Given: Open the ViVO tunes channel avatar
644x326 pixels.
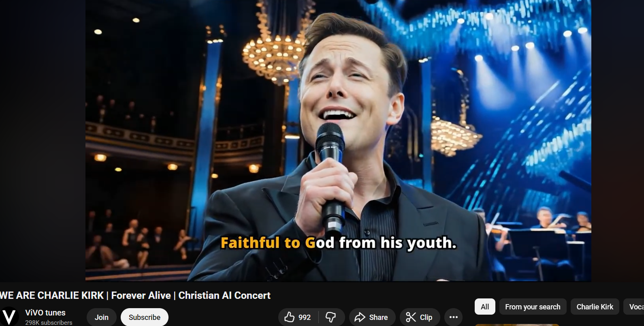Looking at the screenshot, I should pyautogui.click(x=9, y=317).
